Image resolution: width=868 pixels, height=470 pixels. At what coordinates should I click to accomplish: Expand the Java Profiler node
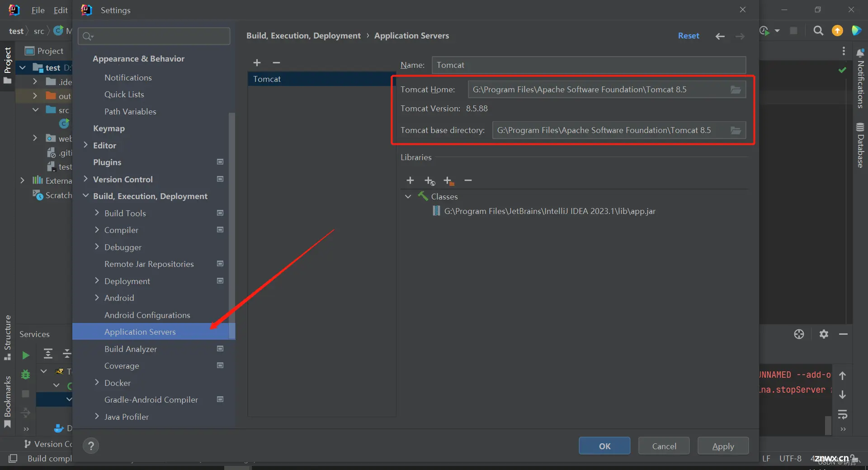click(x=97, y=416)
